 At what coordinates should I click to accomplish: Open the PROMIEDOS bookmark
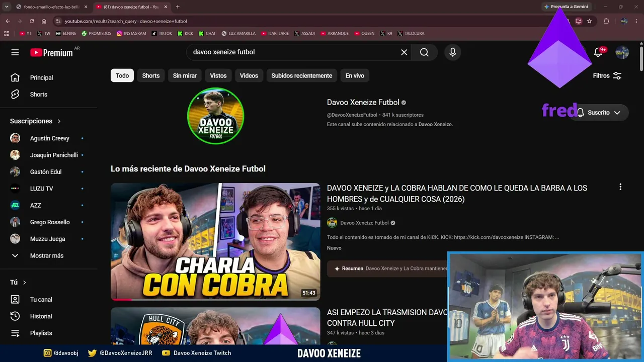coord(97,33)
